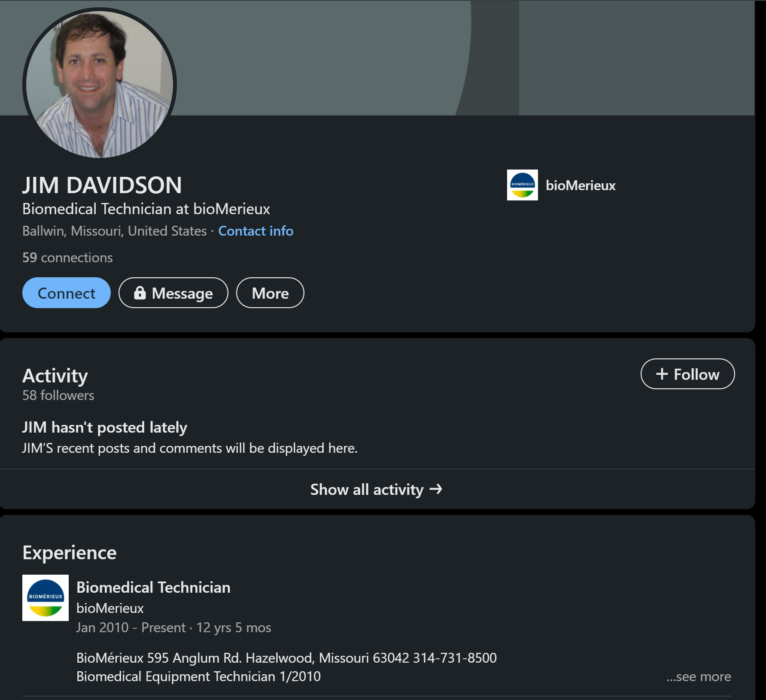Screen dimensions: 766x700
Task: Click the Biomedical Technician job title in Experience
Action: click(153, 587)
